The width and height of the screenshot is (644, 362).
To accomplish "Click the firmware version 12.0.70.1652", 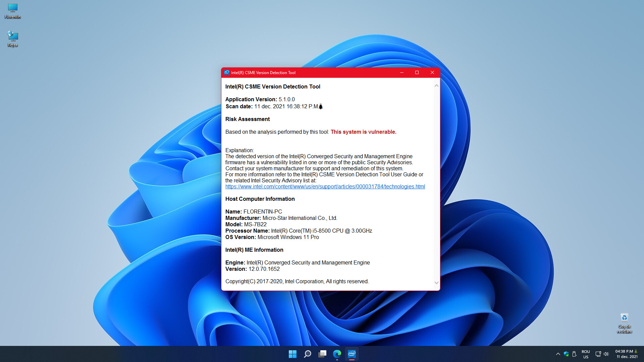I will (264, 269).
